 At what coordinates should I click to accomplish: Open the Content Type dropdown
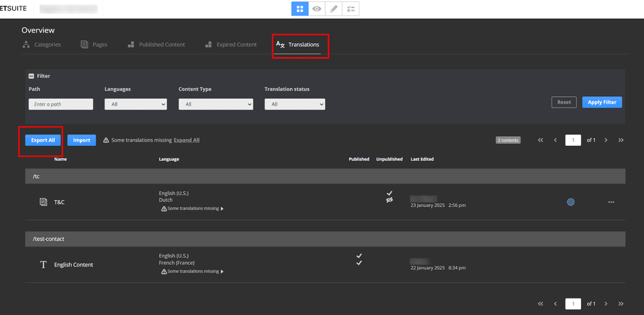pos(216,104)
